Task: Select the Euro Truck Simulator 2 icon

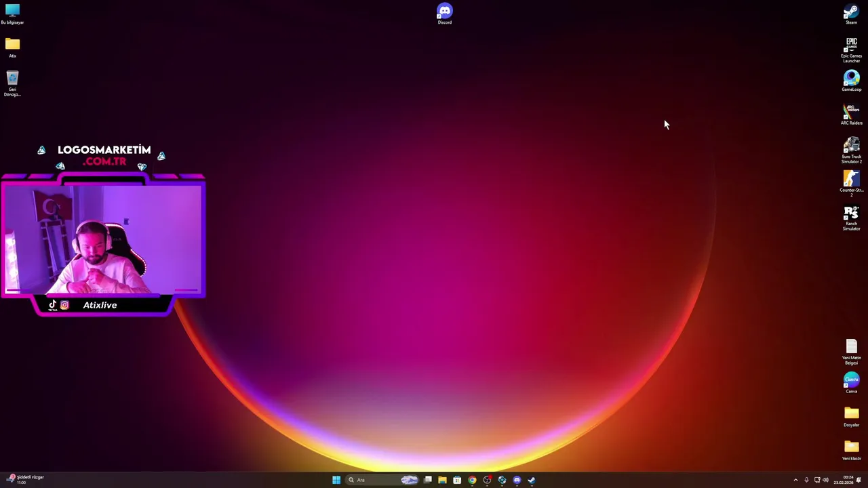Action: [x=851, y=150]
